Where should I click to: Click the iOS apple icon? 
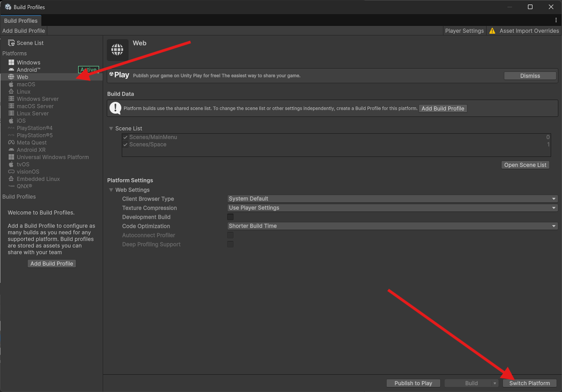click(x=11, y=121)
